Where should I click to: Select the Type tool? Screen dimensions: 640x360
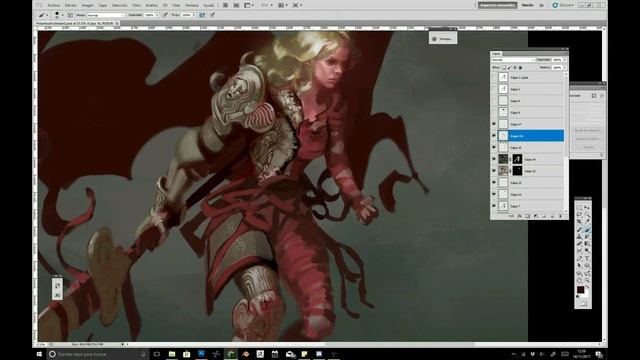[x=587, y=259]
